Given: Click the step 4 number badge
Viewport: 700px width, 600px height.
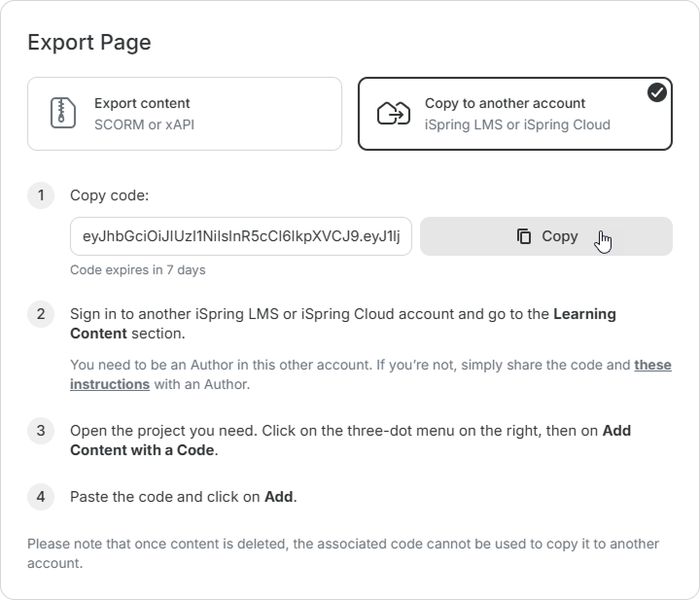Looking at the screenshot, I should (x=41, y=496).
